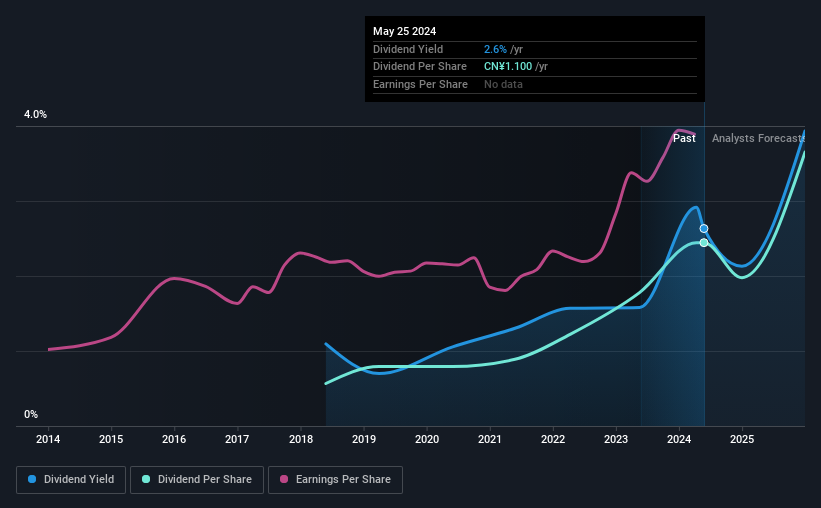Screen dimensions: 821x508
Task: Click the 2014 year label on axis
Action: click(48, 439)
